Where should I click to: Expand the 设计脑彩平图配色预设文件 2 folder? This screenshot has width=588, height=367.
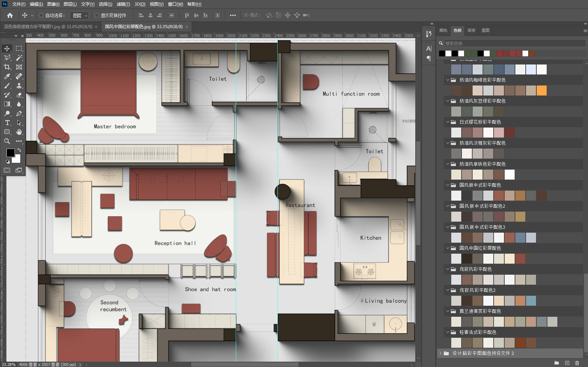pos(441,353)
